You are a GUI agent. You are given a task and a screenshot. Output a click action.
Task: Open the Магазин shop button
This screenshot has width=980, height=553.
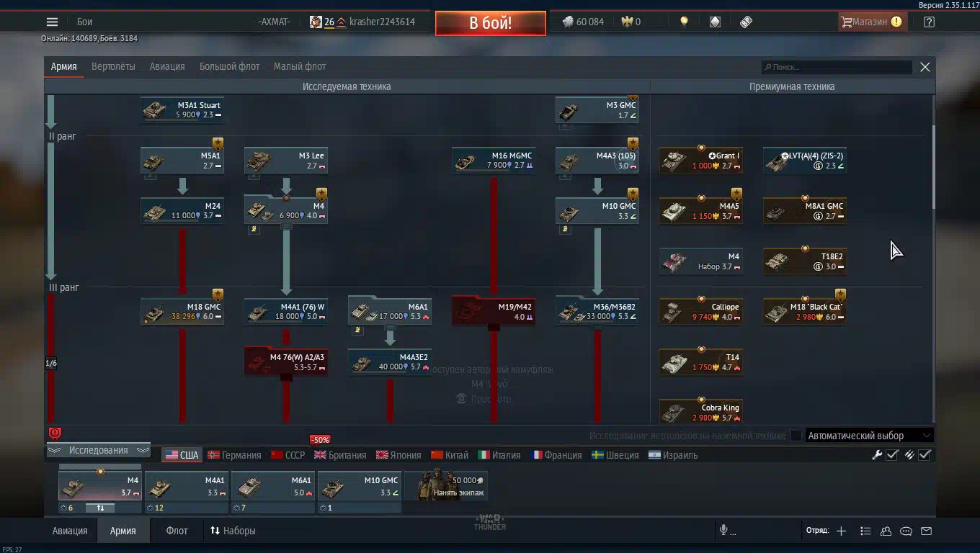pyautogui.click(x=872, y=22)
